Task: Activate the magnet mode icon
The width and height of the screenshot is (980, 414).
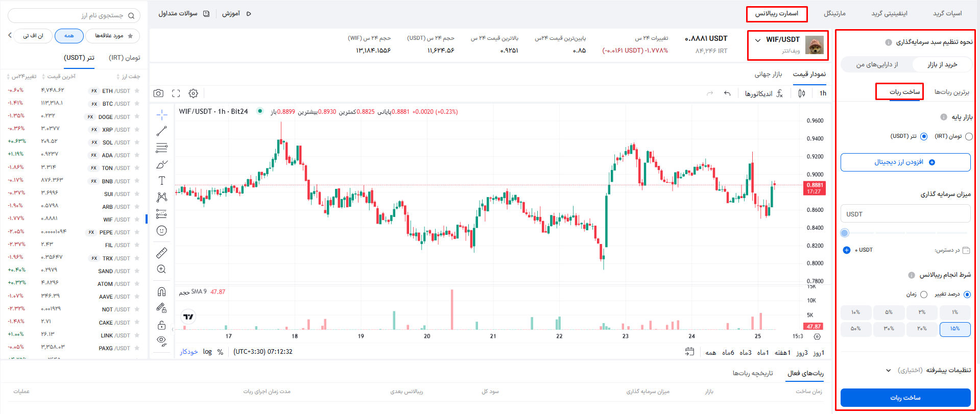Action: (x=161, y=291)
